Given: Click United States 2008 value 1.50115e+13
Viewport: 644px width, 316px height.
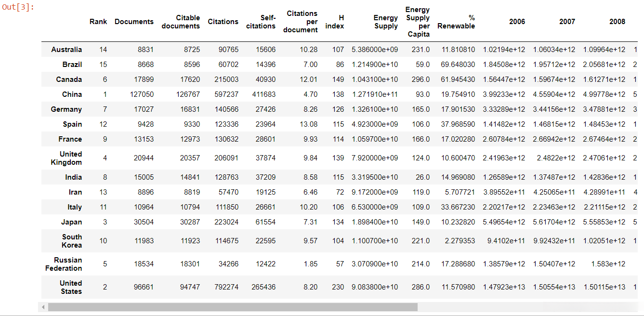Looking at the screenshot, I should point(605,287).
